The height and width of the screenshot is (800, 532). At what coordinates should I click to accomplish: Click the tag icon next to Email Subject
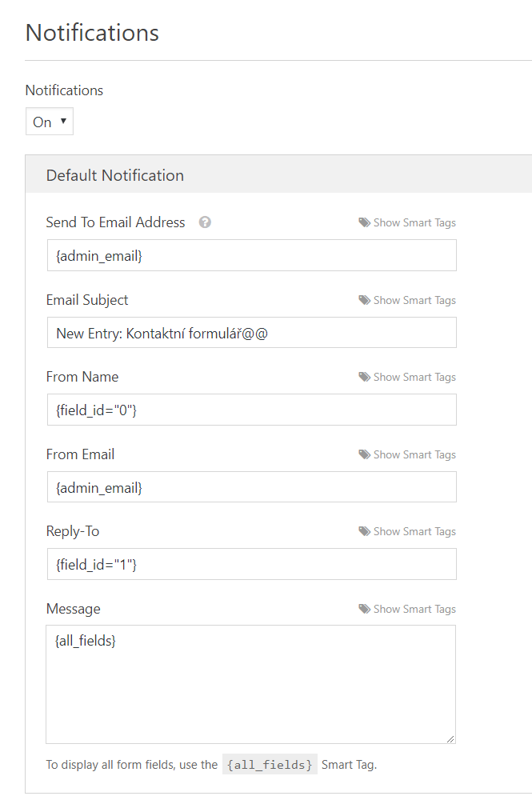coord(364,300)
